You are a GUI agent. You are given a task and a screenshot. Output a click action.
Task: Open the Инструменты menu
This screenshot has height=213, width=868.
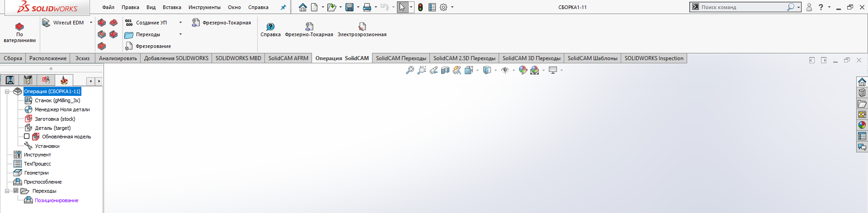coord(204,7)
